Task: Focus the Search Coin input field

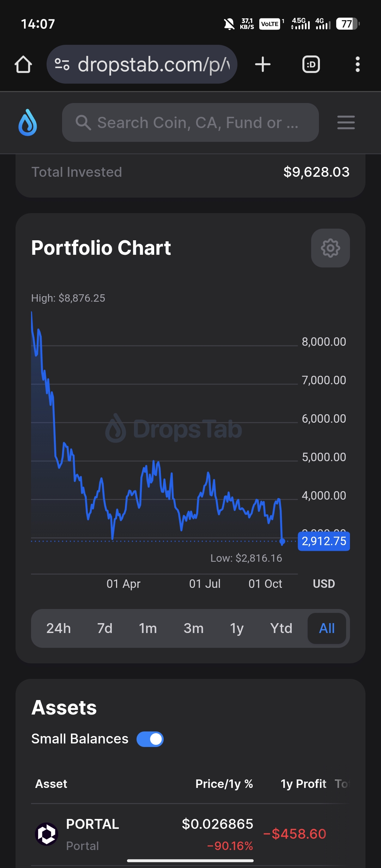Action: [x=198, y=123]
